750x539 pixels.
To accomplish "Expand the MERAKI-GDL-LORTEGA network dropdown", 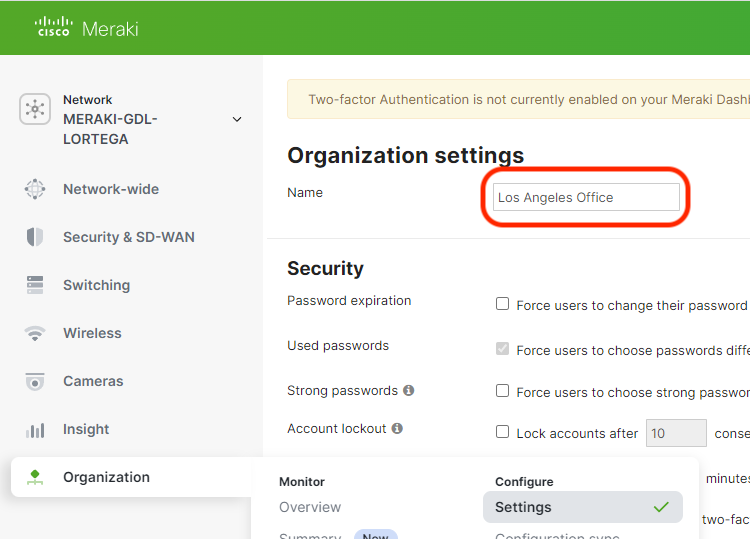I will [x=237, y=119].
